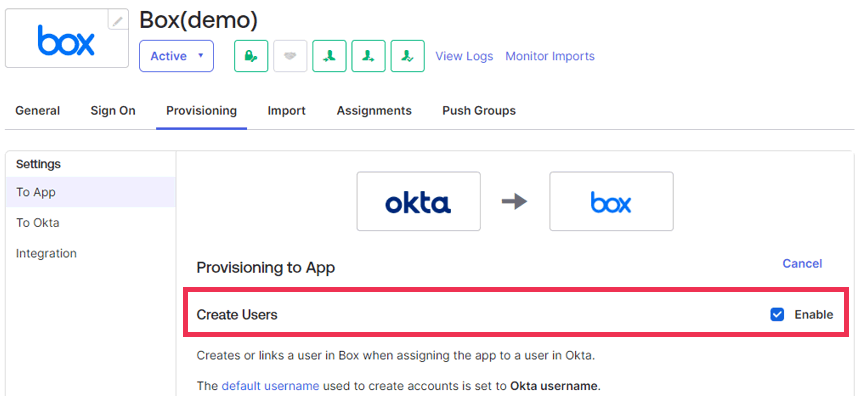Click the user push arrow-out icon
The height and width of the screenshot is (416, 862).
click(x=368, y=56)
